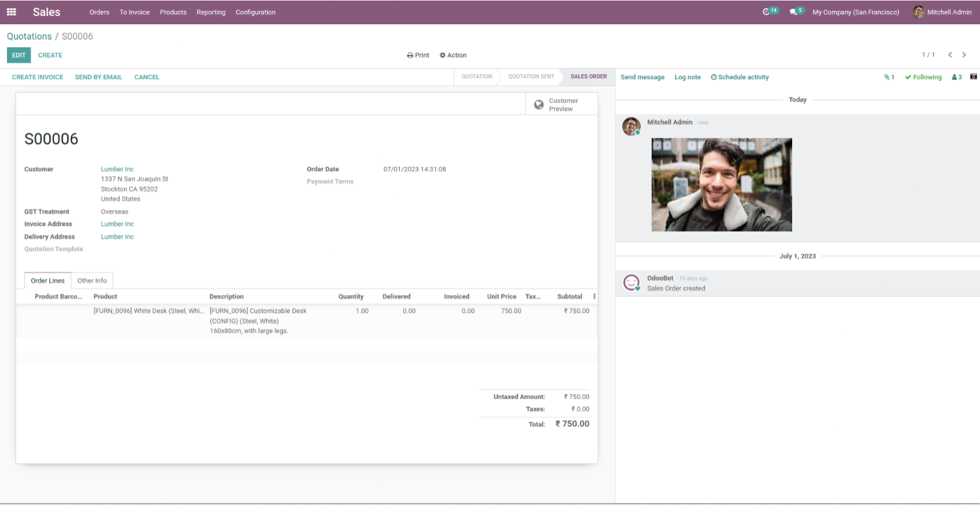
Task: Click the Edit button
Action: (x=19, y=56)
